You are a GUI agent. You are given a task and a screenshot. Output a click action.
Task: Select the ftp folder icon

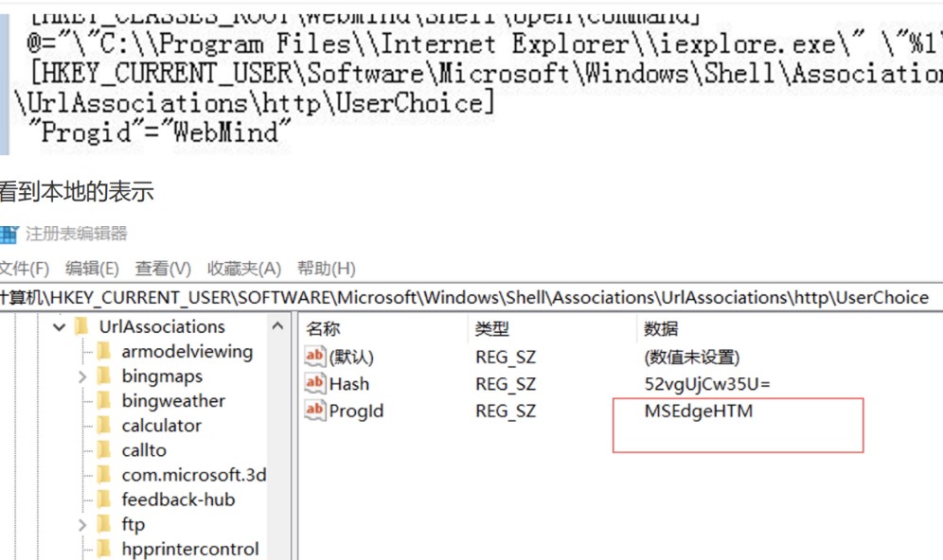tap(104, 524)
